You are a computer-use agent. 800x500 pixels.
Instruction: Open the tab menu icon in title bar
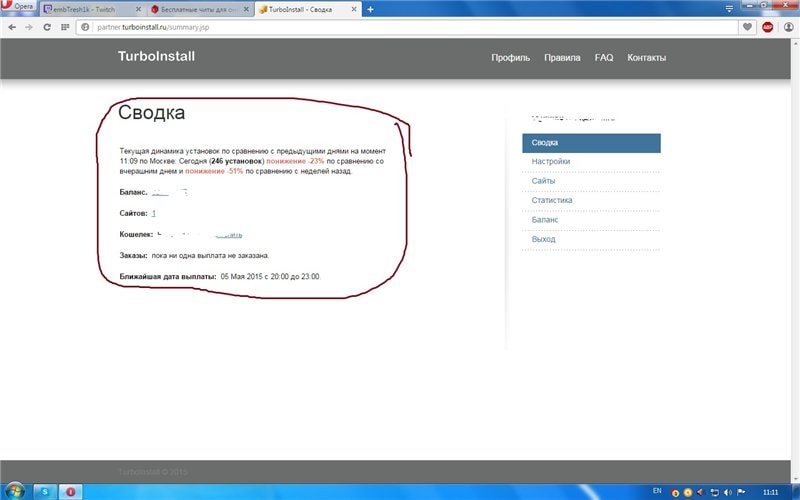[730, 9]
